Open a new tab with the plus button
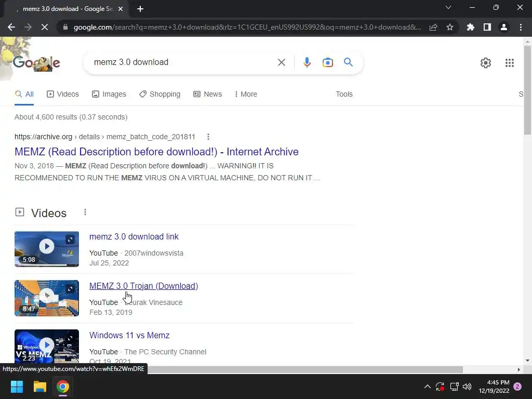This screenshot has width=532, height=399. (x=140, y=9)
